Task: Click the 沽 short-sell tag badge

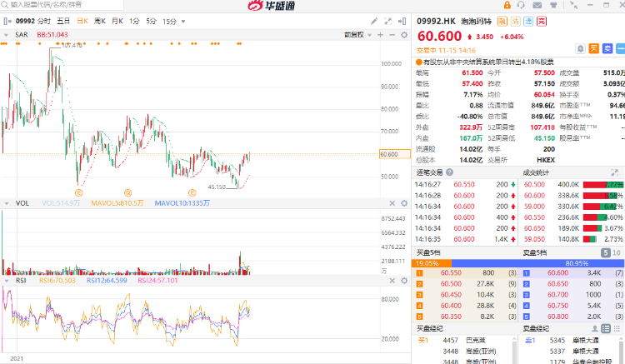Action: click(x=516, y=21)
